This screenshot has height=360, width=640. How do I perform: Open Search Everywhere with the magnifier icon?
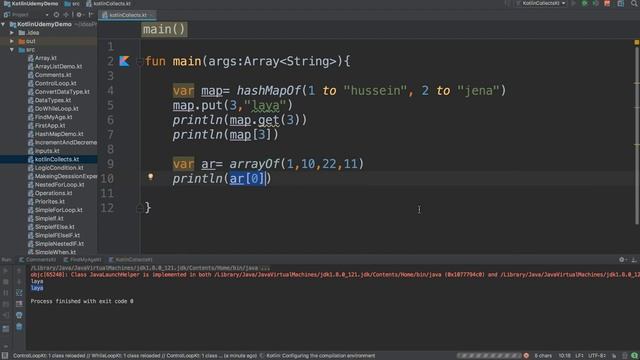634,3
